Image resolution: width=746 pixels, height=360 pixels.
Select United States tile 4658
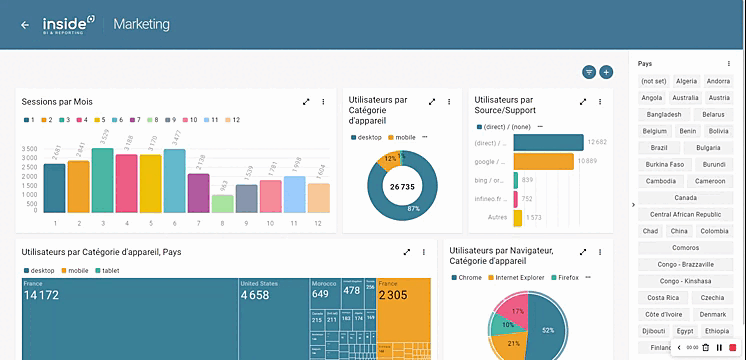click(274, 319)
